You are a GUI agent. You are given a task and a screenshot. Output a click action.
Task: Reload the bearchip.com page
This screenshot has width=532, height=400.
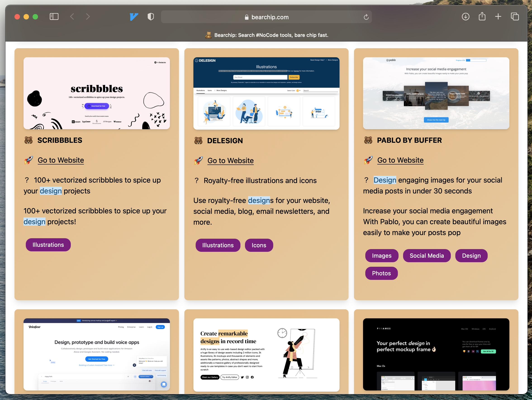tap(366, 17)
